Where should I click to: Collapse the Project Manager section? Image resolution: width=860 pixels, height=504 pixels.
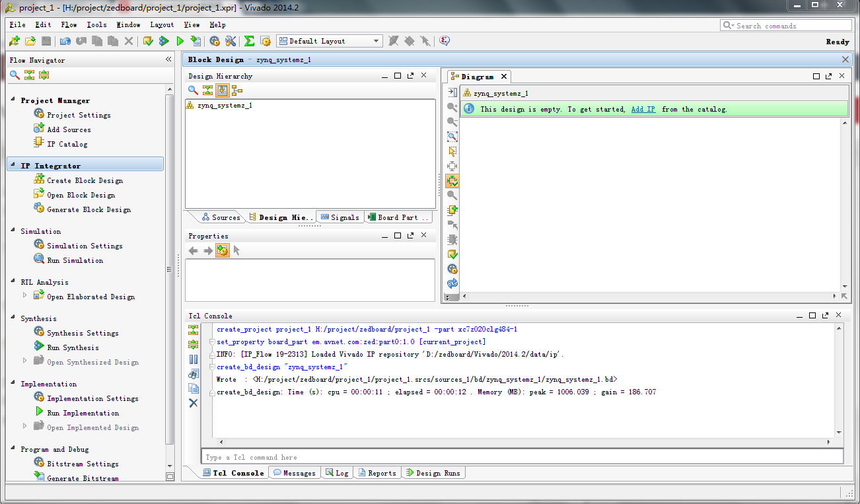13,100
